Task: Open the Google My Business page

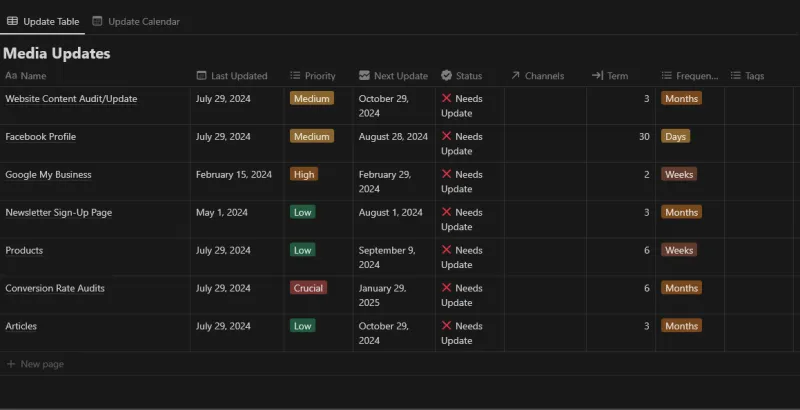Action: click(x=48, y=174)
